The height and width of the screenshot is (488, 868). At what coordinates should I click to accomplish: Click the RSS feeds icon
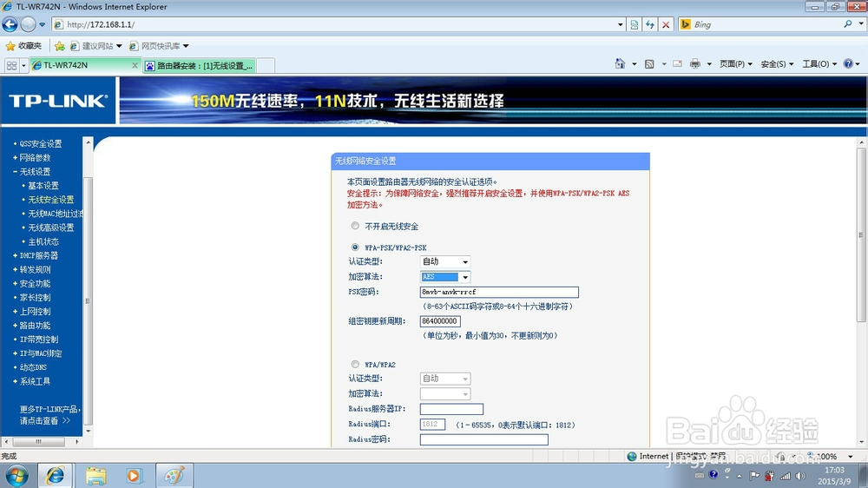click(649, 64)
